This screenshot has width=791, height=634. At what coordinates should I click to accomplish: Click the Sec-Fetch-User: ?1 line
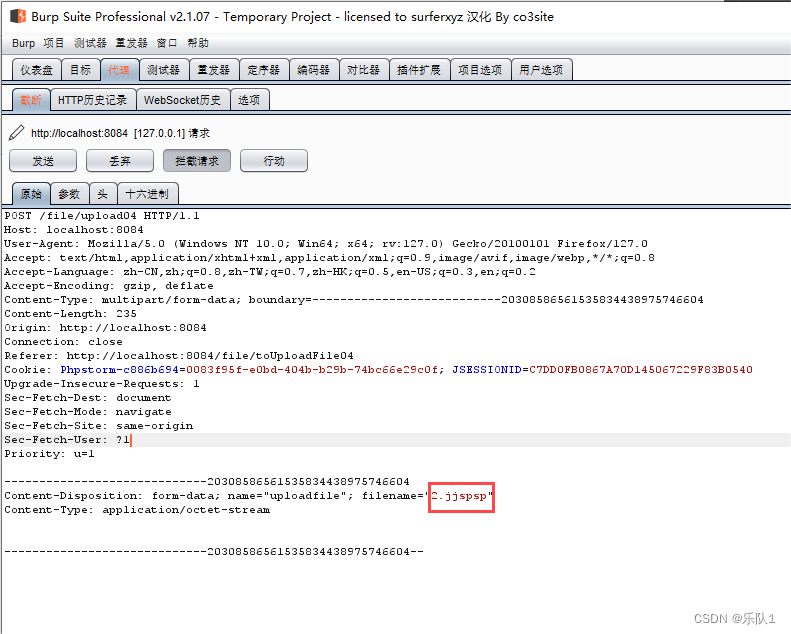[67, 440]
